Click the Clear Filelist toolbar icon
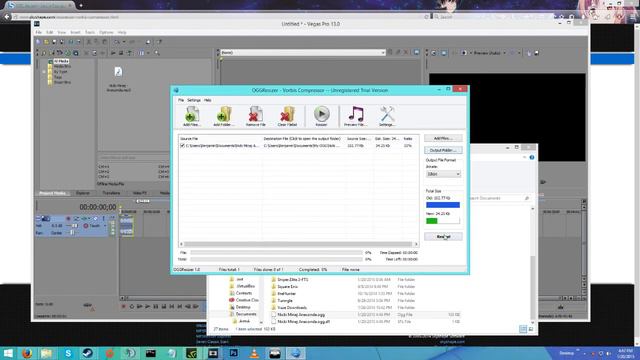The image size is (640, 360). (287, 116)
